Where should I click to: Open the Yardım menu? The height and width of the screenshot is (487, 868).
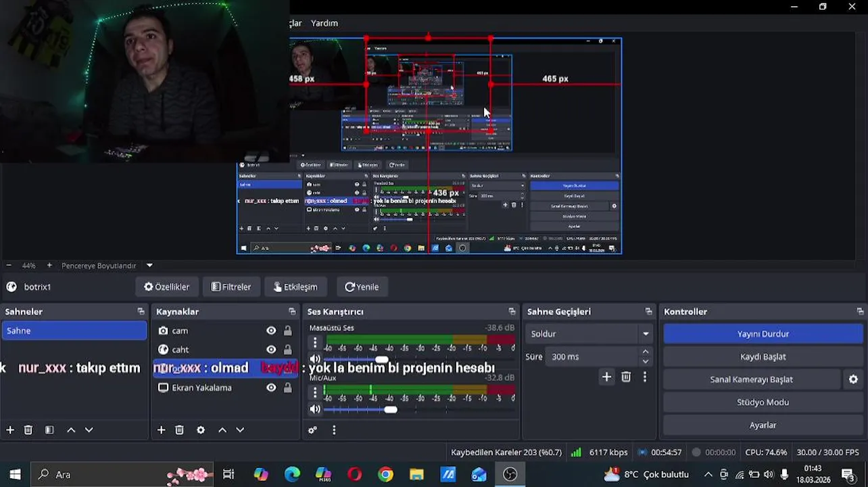click(324, 23)
